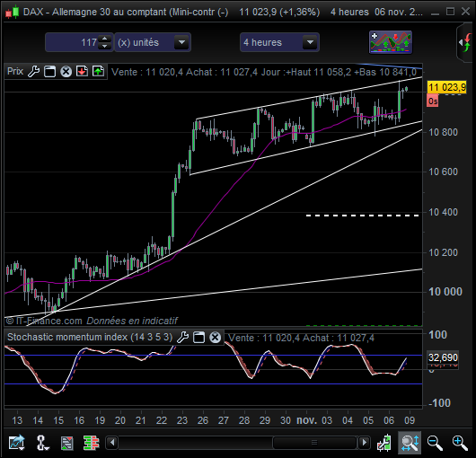476x458 pixels.
Task: Zoom in with the plus magnifier
Action: click(460, 443)
